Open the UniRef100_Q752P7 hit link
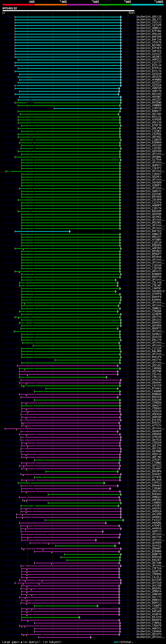Viewport: 166px width, 644px height. [x=149, y=460]
